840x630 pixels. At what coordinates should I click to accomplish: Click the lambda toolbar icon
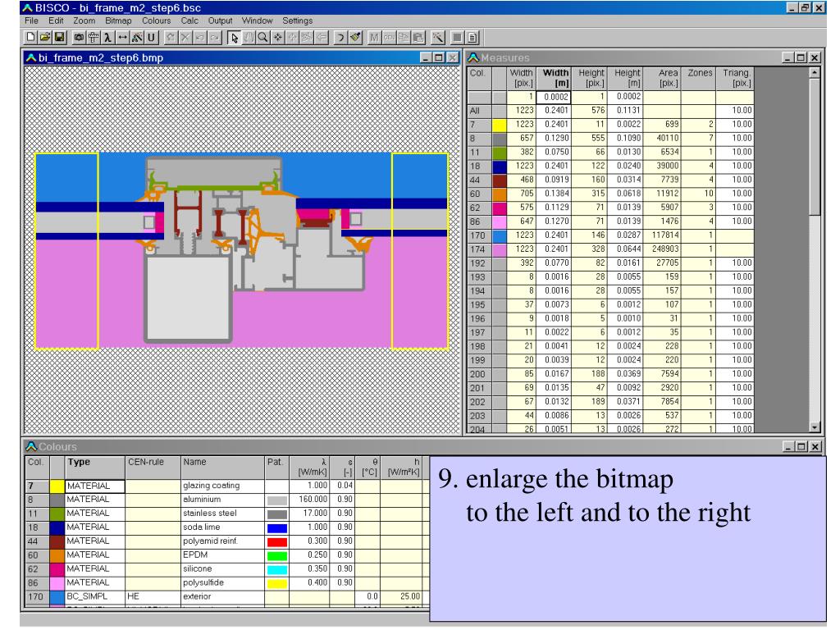[108, 38]
